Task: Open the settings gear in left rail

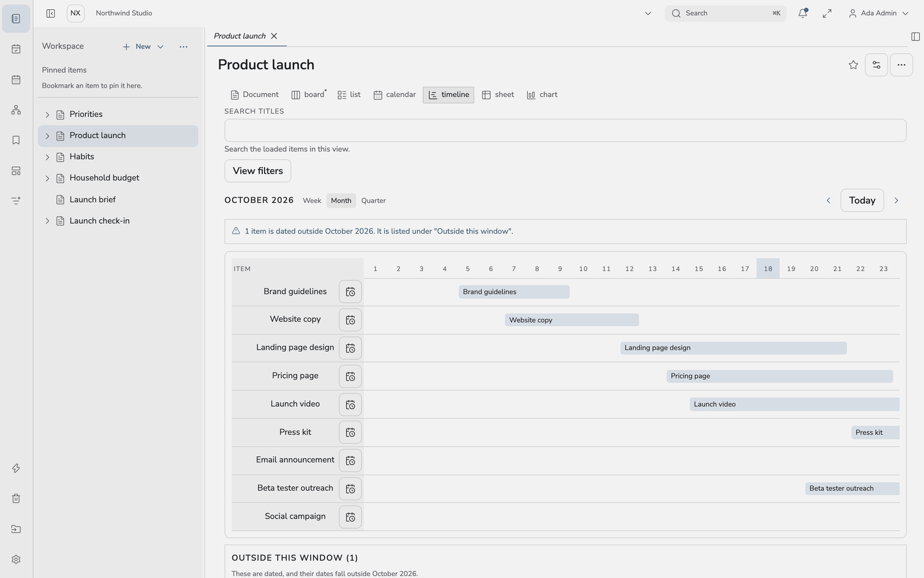Action: pyautogui.click(x=16, y=560)
